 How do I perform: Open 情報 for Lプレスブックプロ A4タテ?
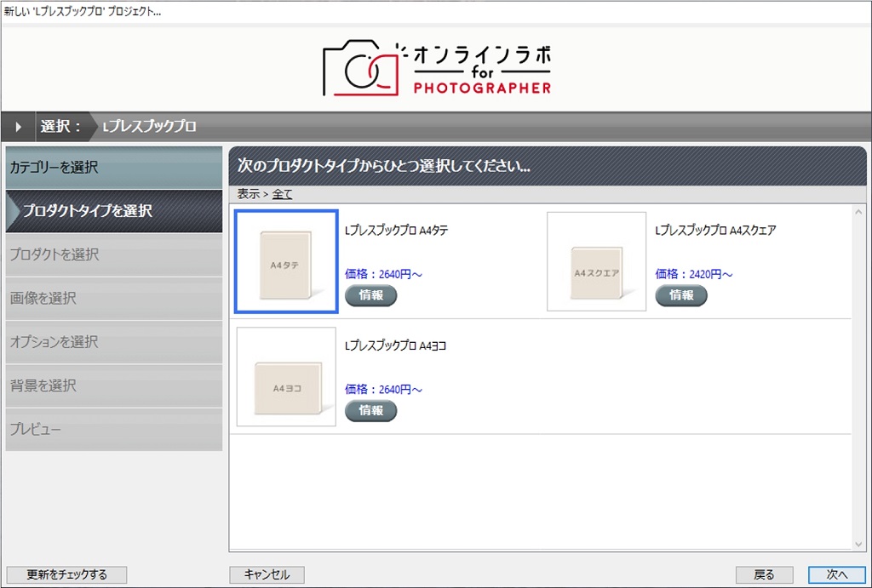click(370, 295)
